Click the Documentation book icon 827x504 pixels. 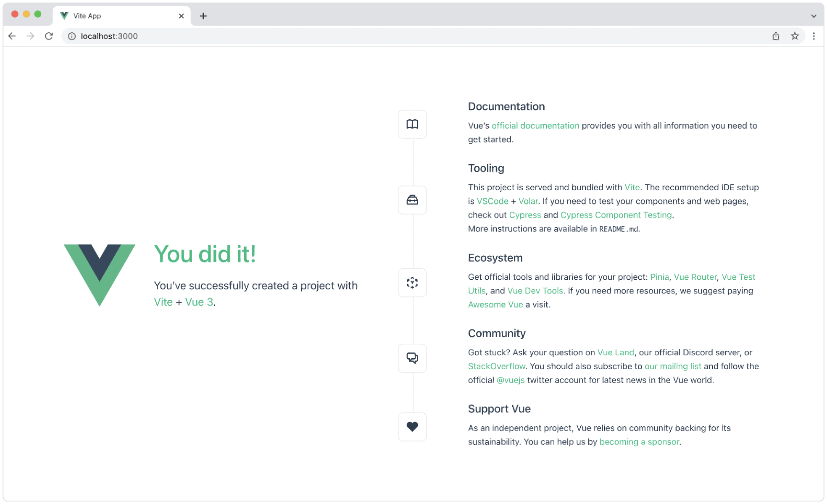(412, 124)
